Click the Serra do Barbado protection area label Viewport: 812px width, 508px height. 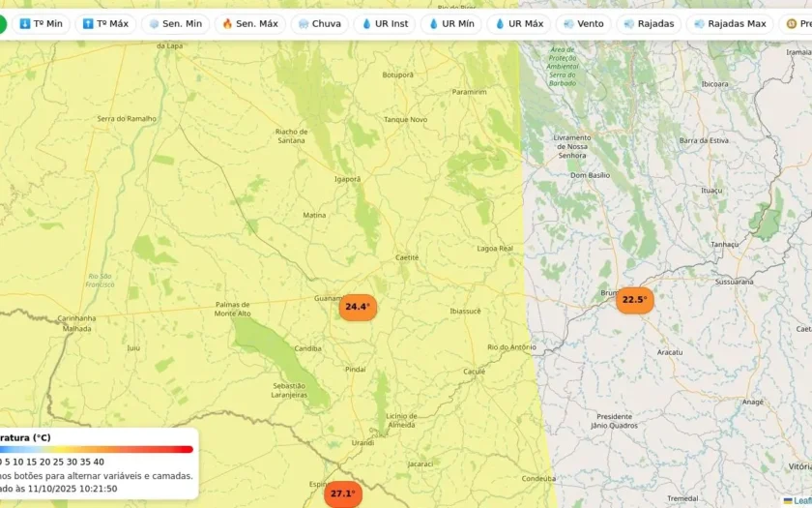tap(563, 67)
